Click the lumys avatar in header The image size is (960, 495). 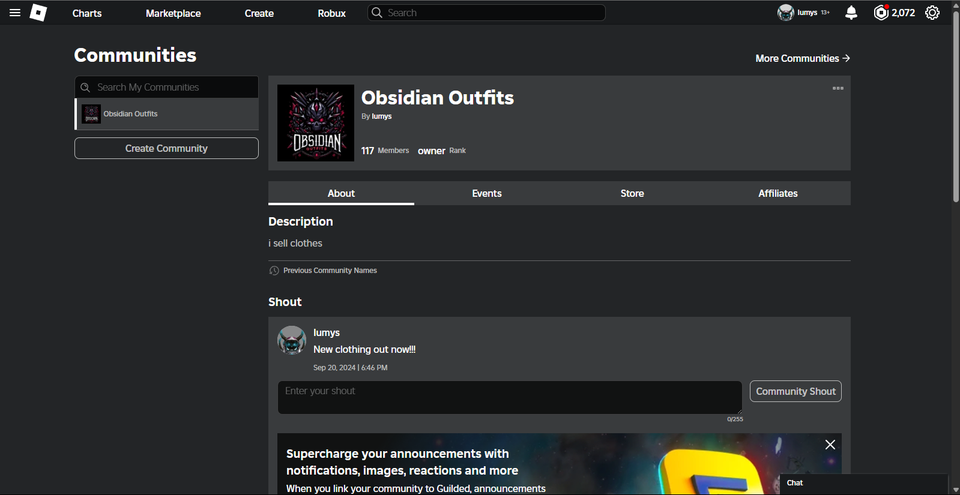pyautogui.click(x=786, y=13)
